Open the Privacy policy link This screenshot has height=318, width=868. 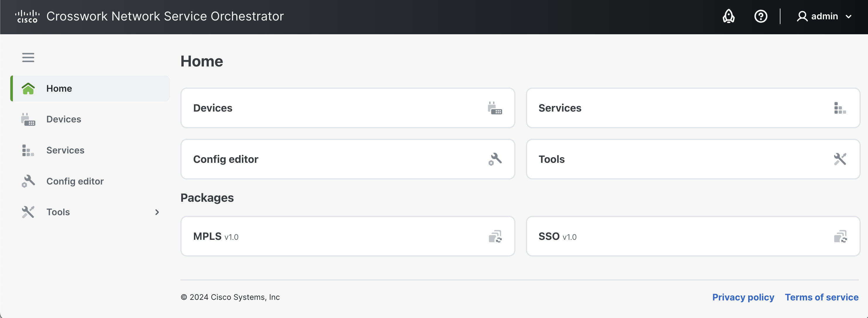pos(743,297)
